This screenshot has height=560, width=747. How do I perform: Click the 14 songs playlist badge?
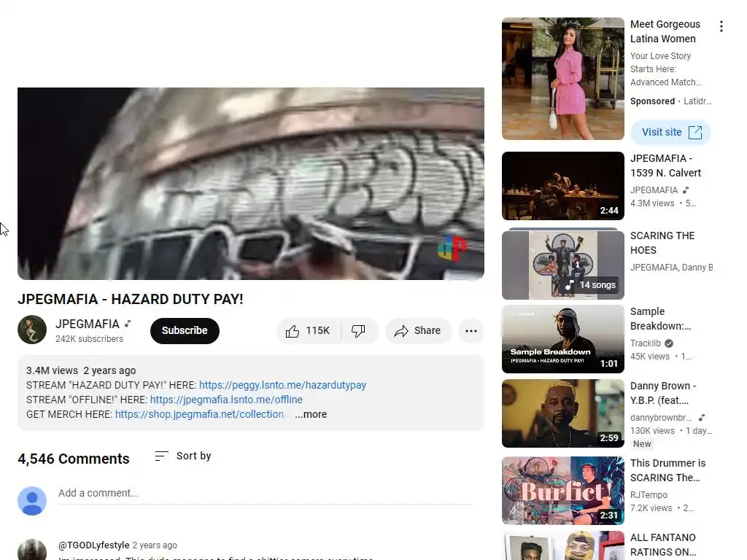click(x=590, y=285)
